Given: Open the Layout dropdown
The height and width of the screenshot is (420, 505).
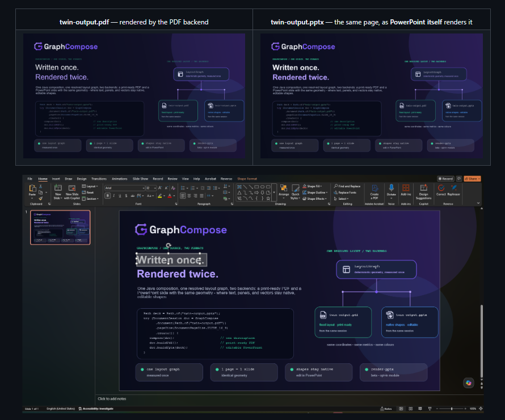Looking at the screenshot, I should (90, 186).
